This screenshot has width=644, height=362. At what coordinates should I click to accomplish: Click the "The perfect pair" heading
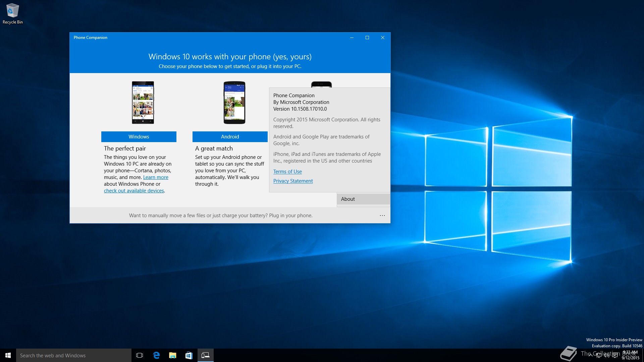click(125, 148)
